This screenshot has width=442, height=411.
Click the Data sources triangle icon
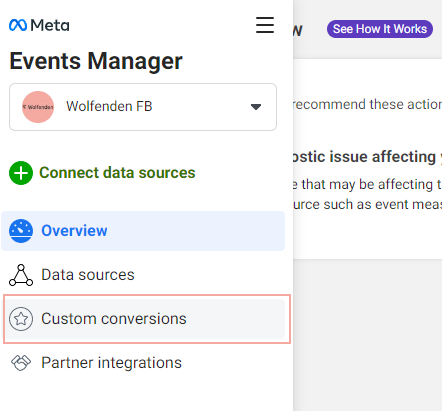21,275
